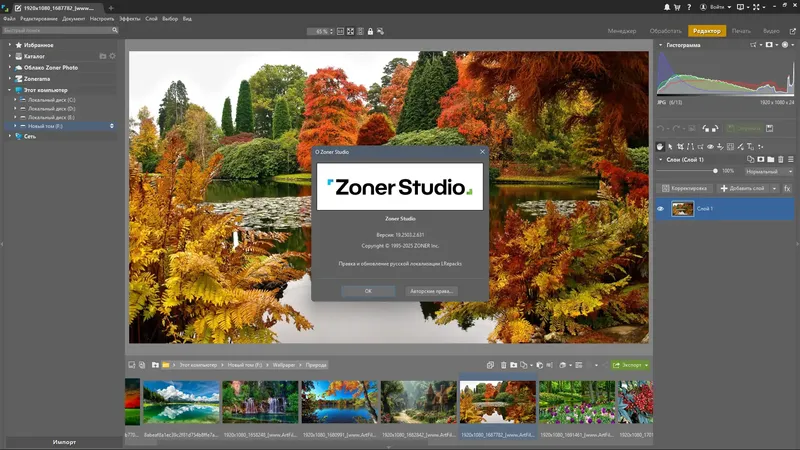Click the Быстрый поиск search field
The width and height of the screenshot is (800, 450).
(57, 30)
